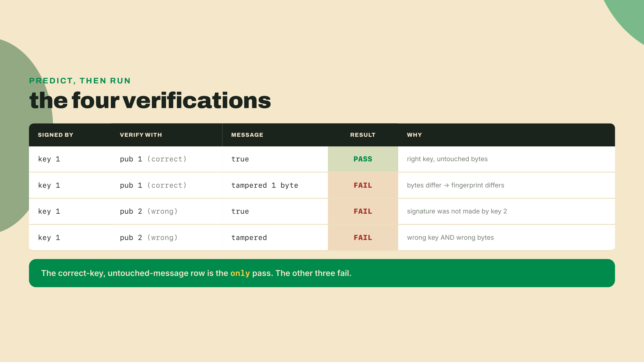Screen dimensions: 644x362
Task: Click 'pub 1 (correct)' in tampered 1 byte row
Action: [x=153, y=185]
